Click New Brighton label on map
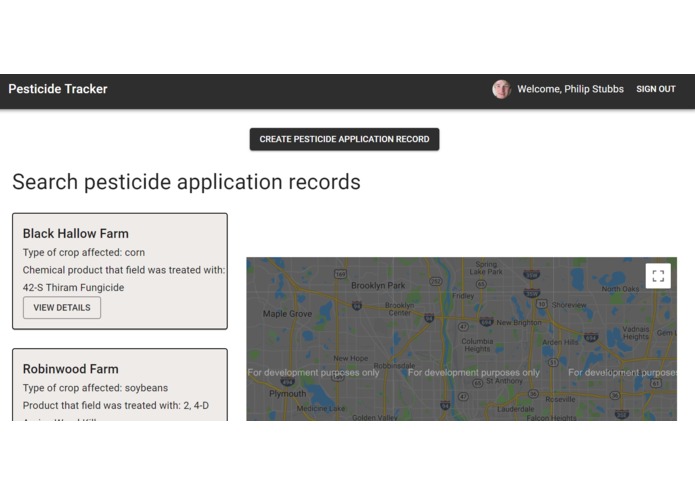The image size is (695, 494). tap(519, 323)
